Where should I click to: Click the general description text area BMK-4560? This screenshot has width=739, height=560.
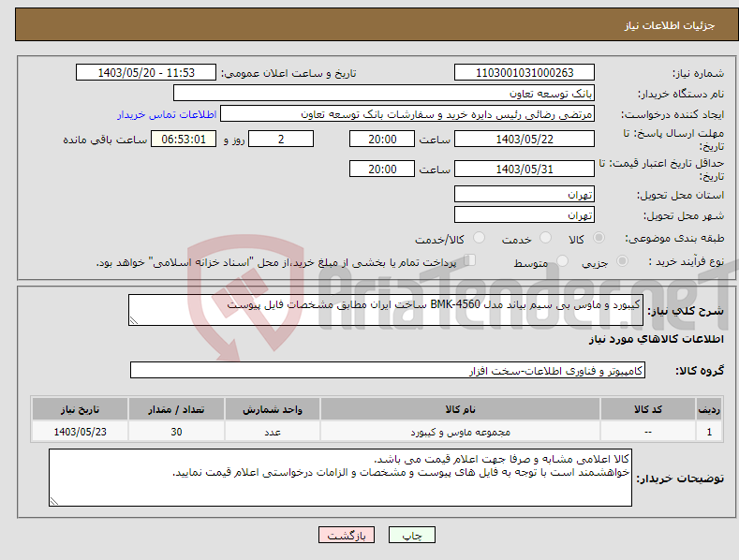(386, 310)
